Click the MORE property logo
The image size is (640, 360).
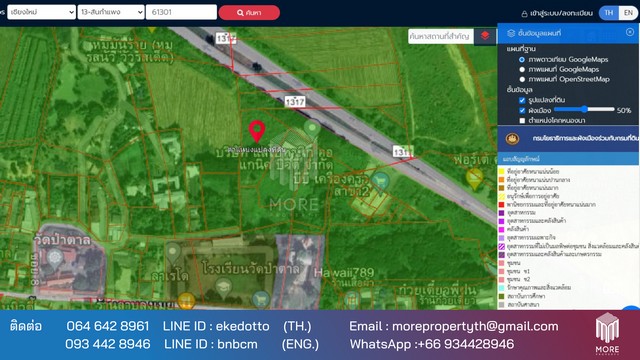(607, 333)
